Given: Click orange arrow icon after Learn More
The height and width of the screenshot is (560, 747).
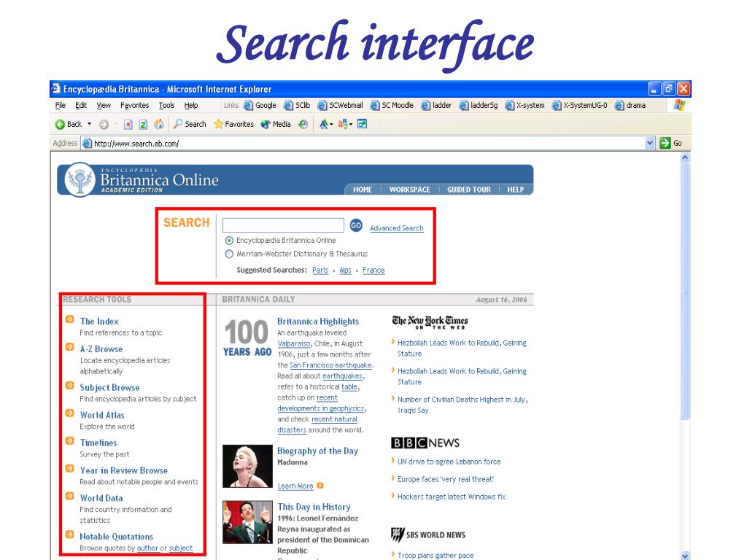Looking at the screenshot, I should pos(320,486).
